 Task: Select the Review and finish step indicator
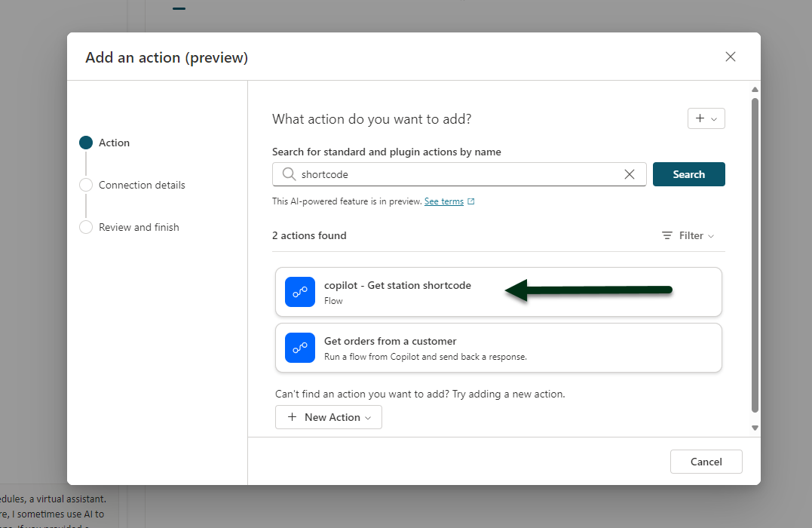click(x=86, y=227)
